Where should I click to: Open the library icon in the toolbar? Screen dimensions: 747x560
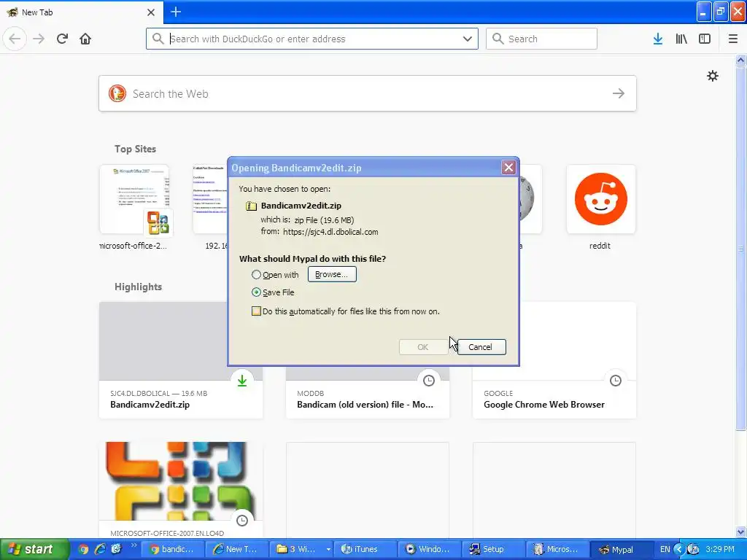coord(681,39)
